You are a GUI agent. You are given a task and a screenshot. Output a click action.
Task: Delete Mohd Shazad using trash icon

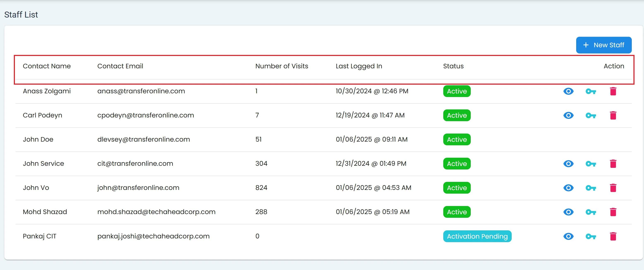[613, 212]
